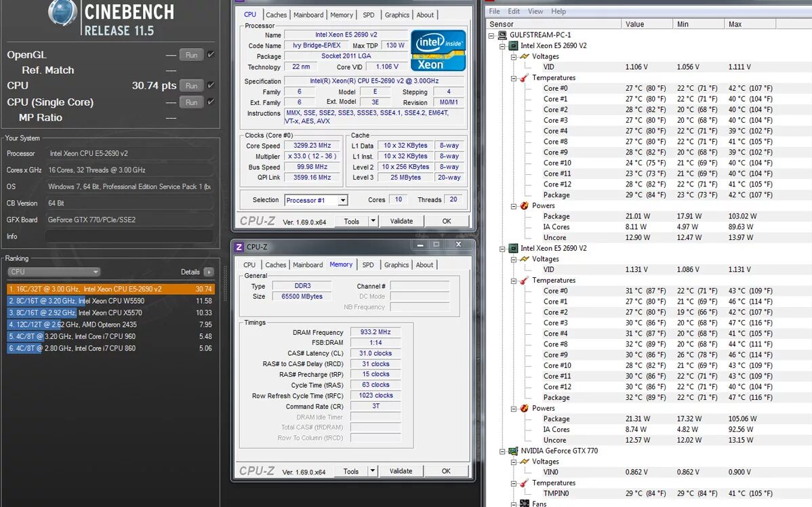Open Tools dropdown arrow in upper CPU-Z
Viewport: 812px width, 507px height.
click(372, 221)
